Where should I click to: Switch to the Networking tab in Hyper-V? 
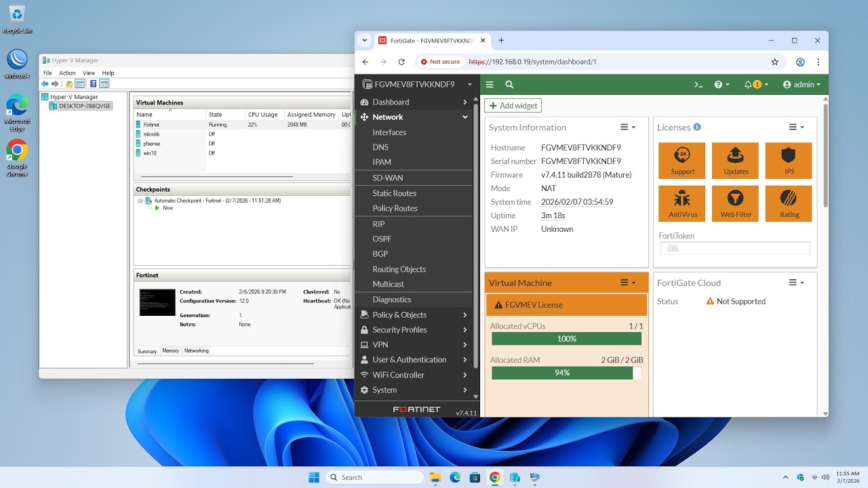(x=197, y=350)
